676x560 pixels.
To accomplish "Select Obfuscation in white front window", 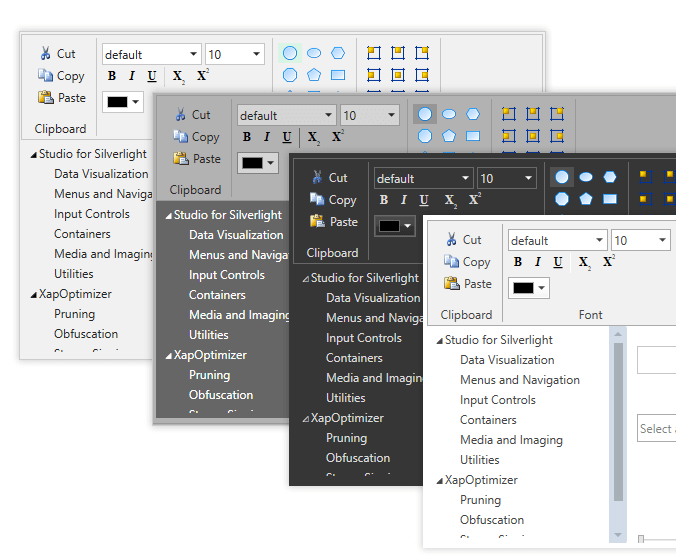I will [x=491, y=520].
